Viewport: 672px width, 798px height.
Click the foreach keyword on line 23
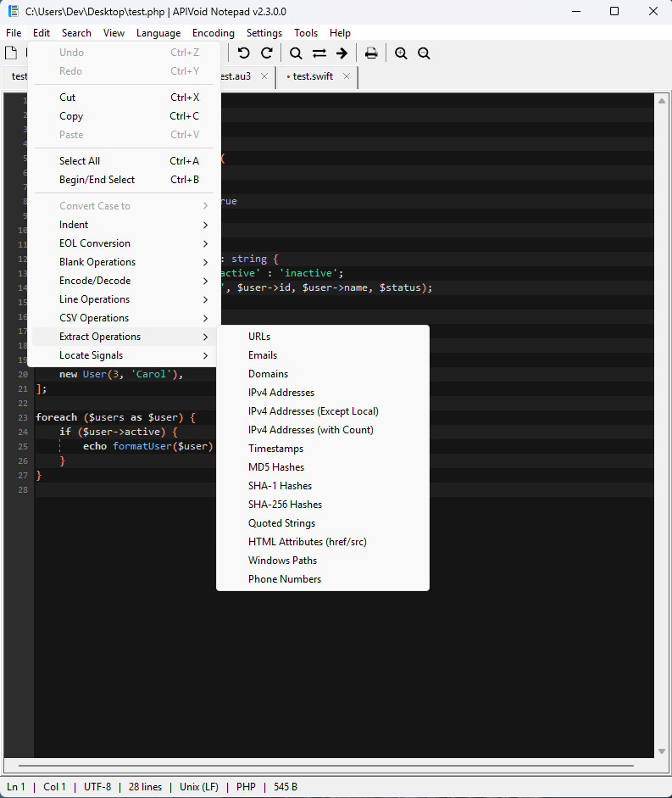pos(57,417)
